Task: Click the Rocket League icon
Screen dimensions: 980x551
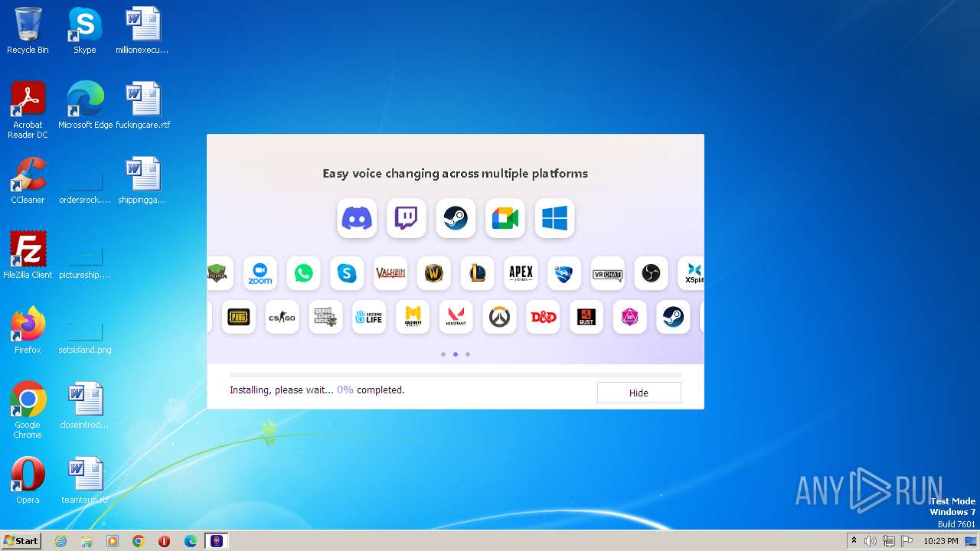Action: point(564,273)
